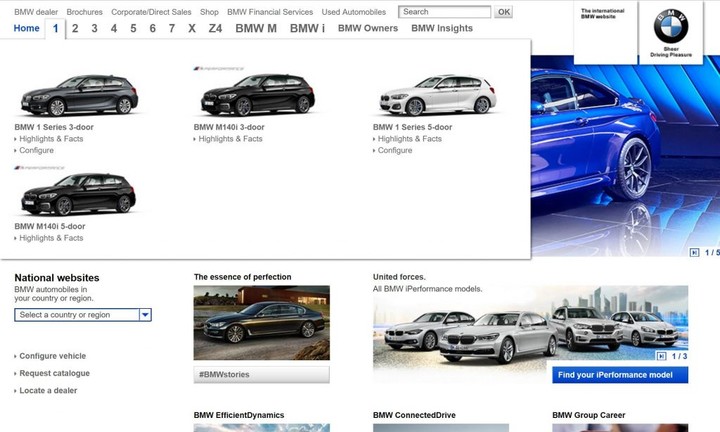Click BMW Group Career heading

click(589, 415)
